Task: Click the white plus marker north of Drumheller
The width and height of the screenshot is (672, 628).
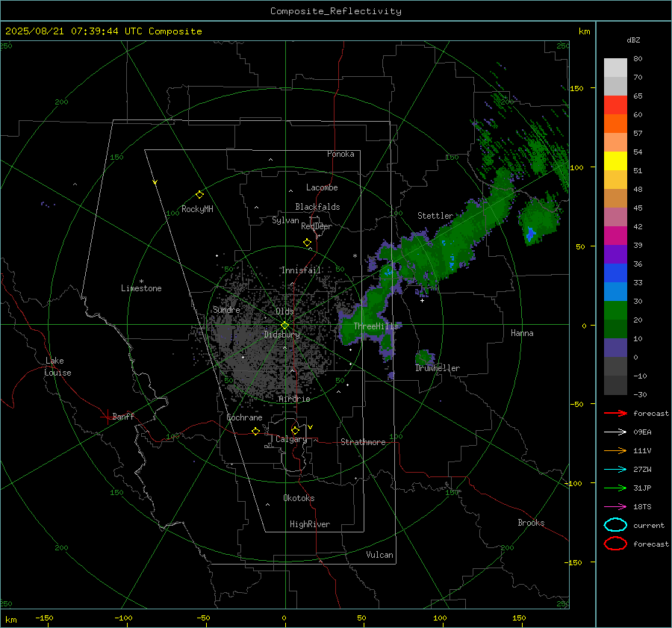Action: tap(422, 300)
